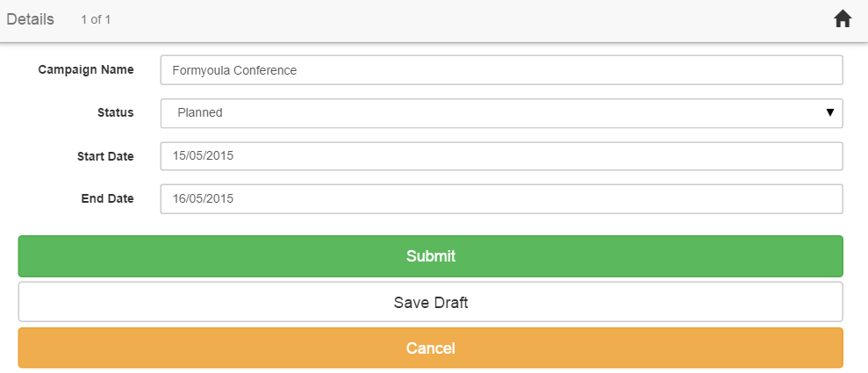Click the Home icon in header
The image size is (868, 373).
coord(843,19)
